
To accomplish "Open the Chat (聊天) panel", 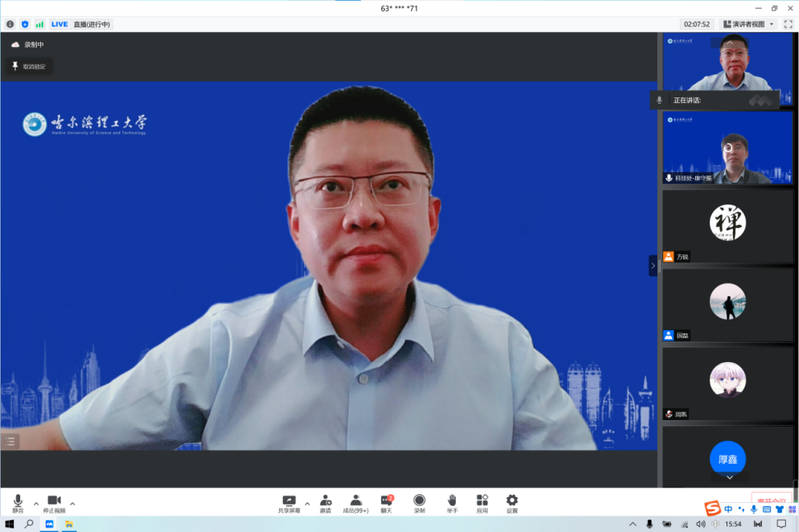I will (387, 502).
